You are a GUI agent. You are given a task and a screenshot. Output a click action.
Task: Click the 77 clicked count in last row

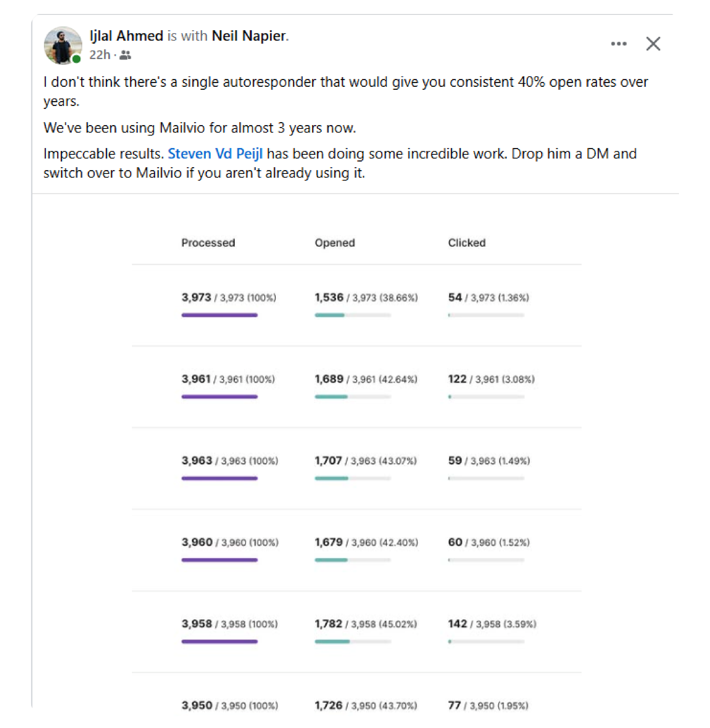pyautogui.click(x=454, y=705)
